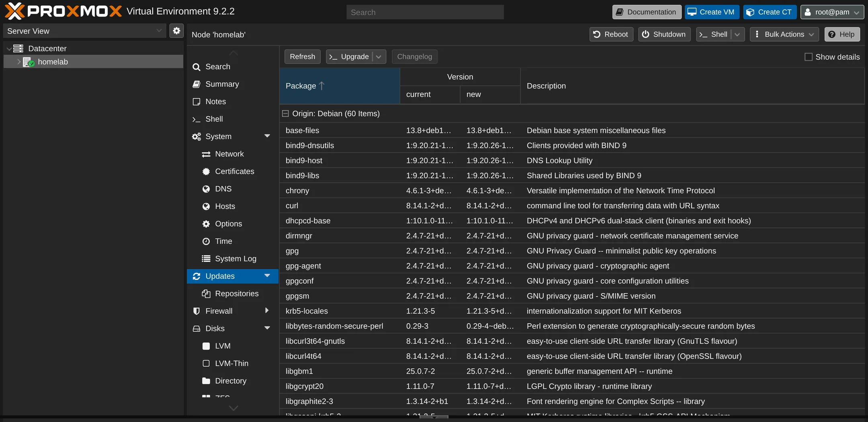868x422 pixels.
Task: Click the Shutdown button
Action: point(664,35)
